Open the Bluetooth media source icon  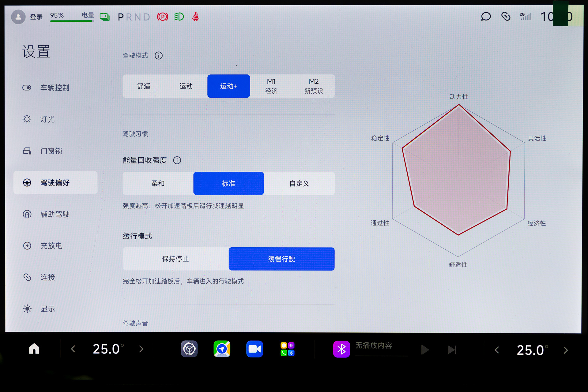(341, 349)
